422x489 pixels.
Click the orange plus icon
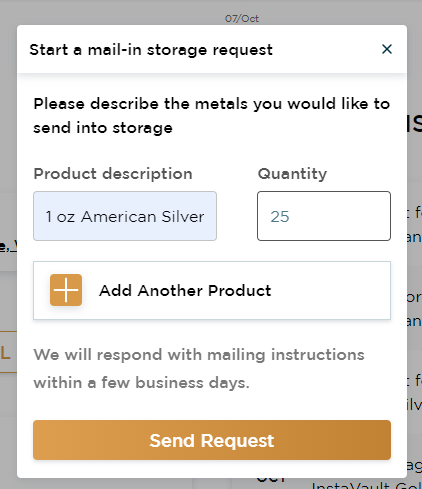66,290
